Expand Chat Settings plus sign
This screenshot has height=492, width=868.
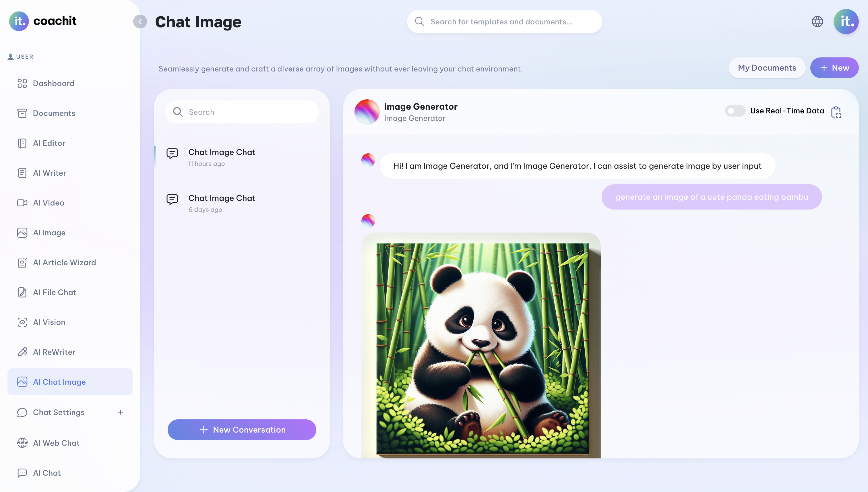[120, 412]
